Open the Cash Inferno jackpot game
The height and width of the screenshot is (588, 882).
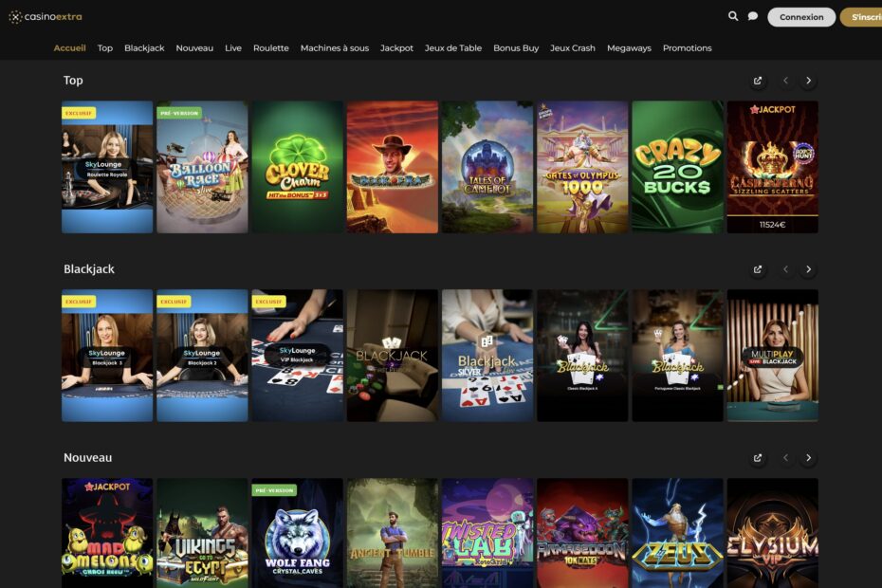[772, 167]
